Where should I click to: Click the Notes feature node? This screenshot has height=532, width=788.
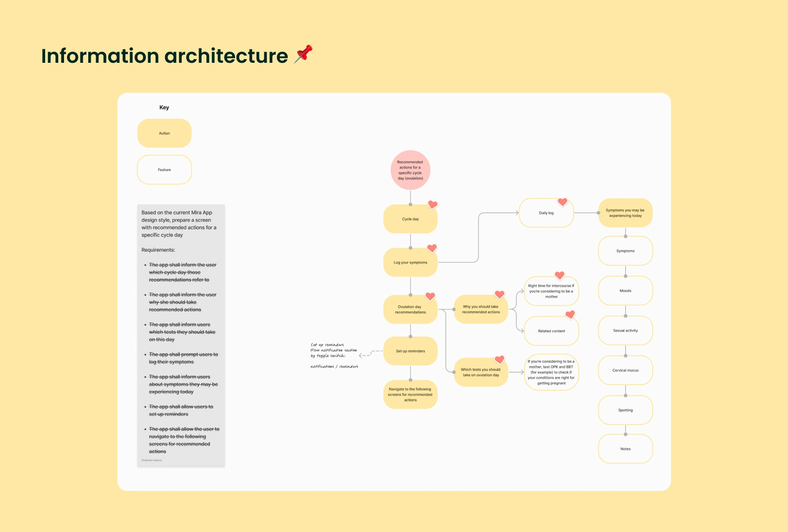point(625,449)
